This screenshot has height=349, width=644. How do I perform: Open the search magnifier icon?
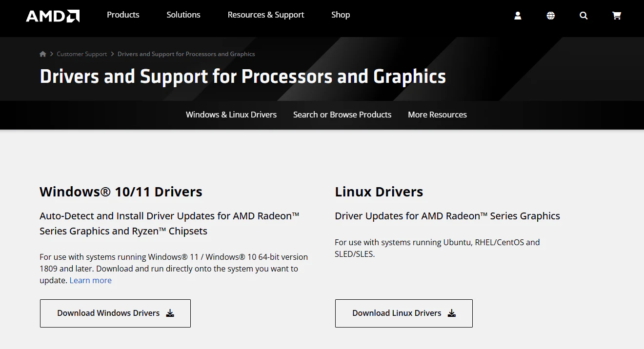pos(584,16)
